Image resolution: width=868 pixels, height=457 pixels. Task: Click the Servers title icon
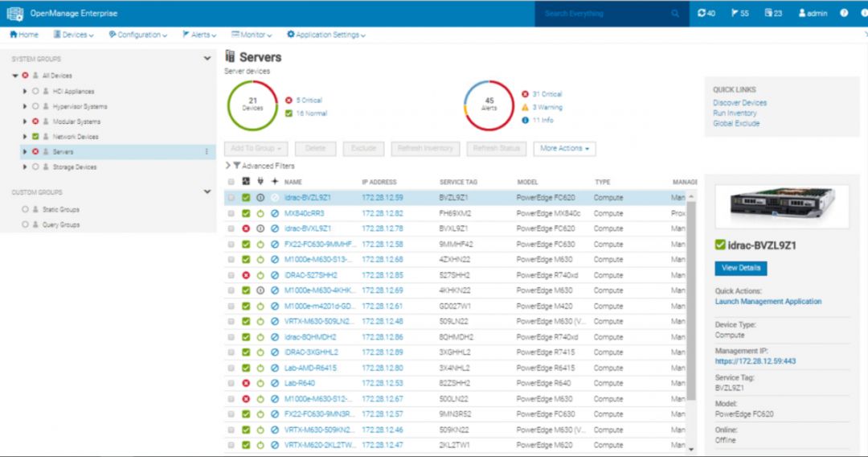click(x=230, y=56)
